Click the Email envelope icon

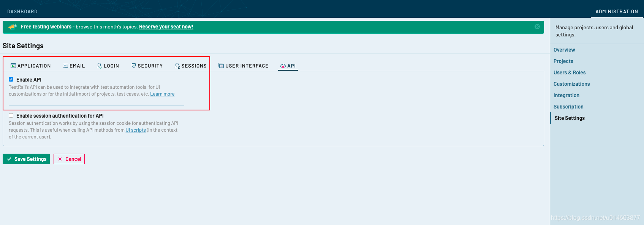tap(65, 66)
